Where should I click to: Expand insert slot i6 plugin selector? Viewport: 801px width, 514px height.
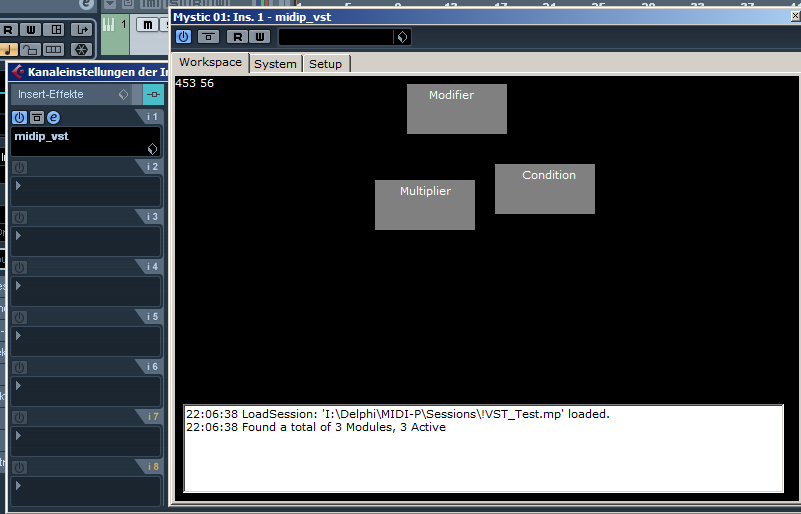18,386
